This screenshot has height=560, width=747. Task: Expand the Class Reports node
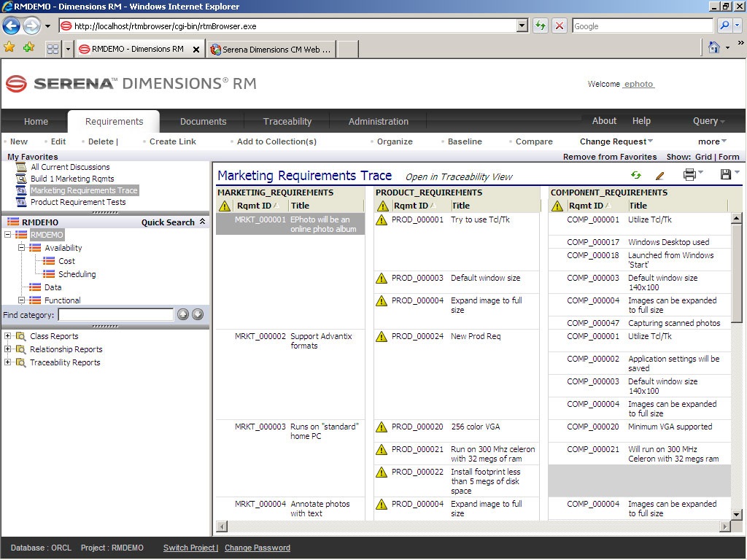click(7, 335)
